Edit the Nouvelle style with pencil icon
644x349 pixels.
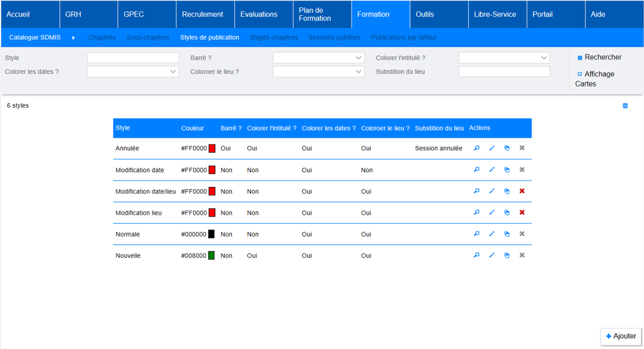click(492, 256)
